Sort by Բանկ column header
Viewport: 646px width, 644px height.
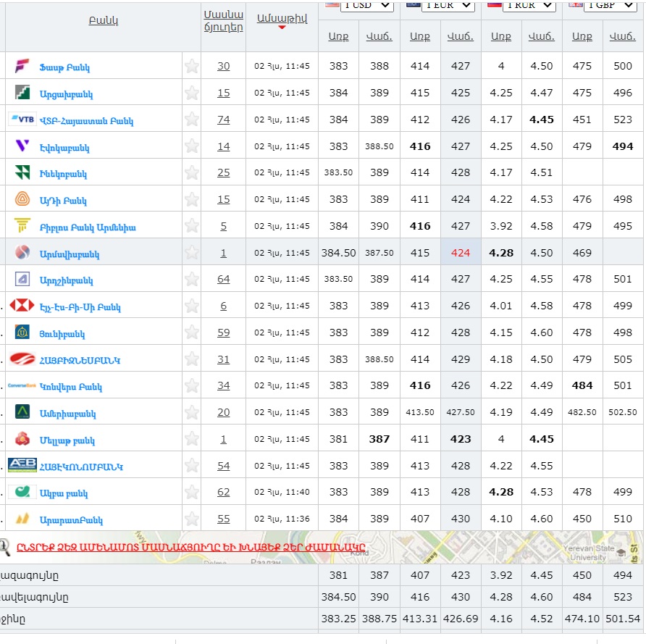point(104,20)
